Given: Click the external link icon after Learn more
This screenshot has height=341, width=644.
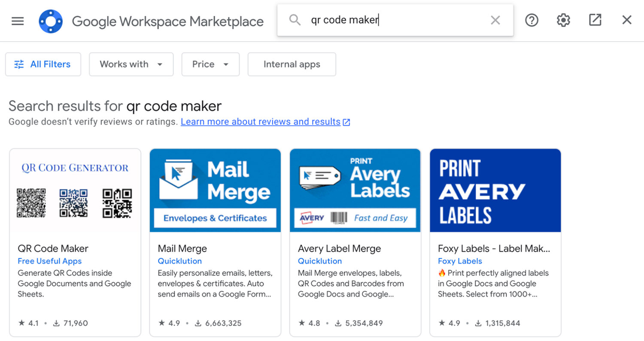Looking at the screenshot, I should (346, 122).
